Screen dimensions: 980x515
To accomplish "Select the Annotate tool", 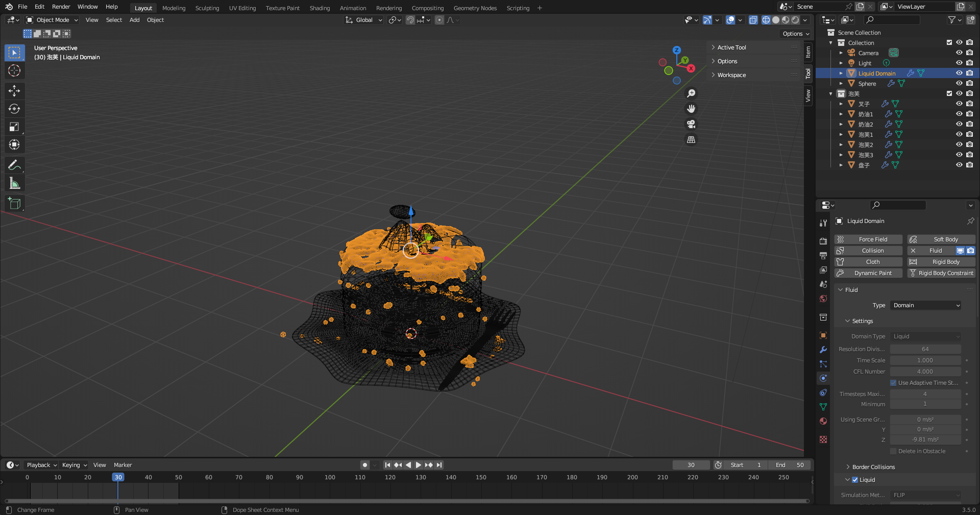I will pos(14,165).
